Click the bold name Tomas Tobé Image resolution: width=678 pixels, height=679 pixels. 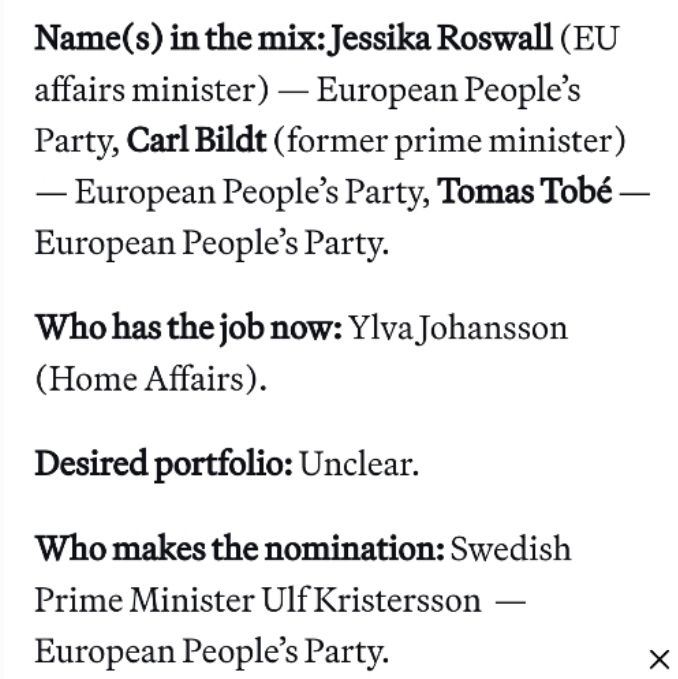pyautogui.click(x=524, y=191)
